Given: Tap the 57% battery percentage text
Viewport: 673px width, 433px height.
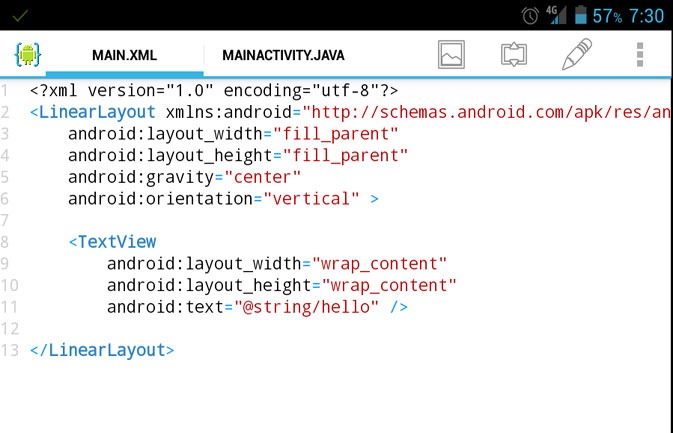Looking at the screenshot, I should pyautogui.click(x=607, y=16).
